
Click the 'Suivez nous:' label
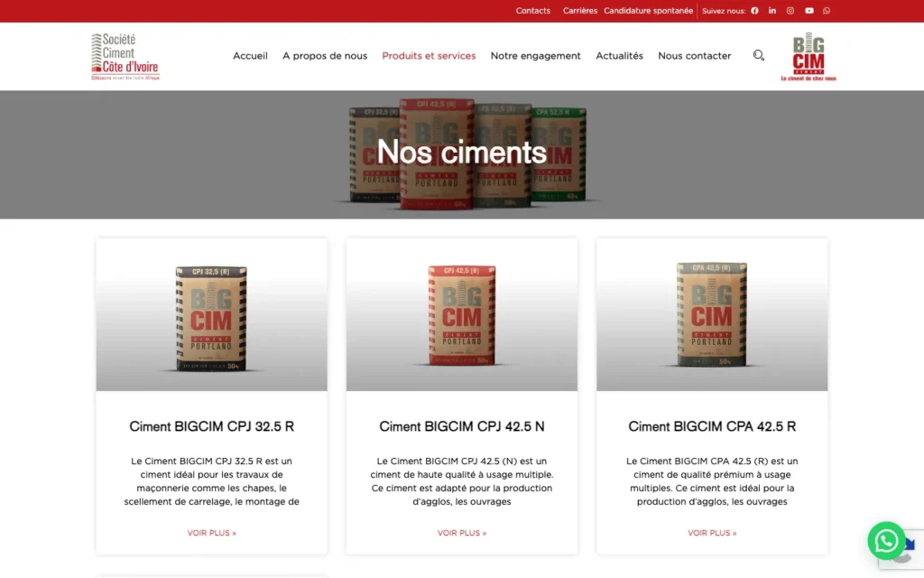[x=723, y=11]
